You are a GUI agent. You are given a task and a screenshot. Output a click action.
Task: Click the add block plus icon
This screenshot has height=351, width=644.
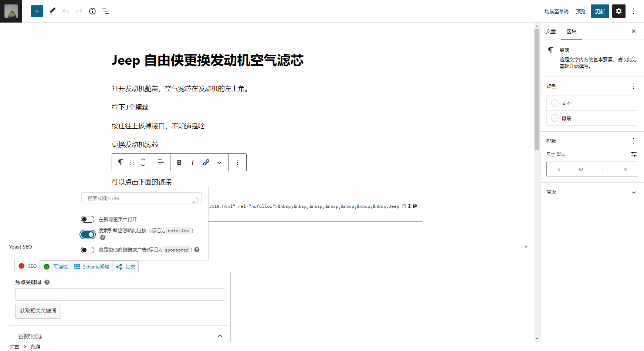pos(37,11)
